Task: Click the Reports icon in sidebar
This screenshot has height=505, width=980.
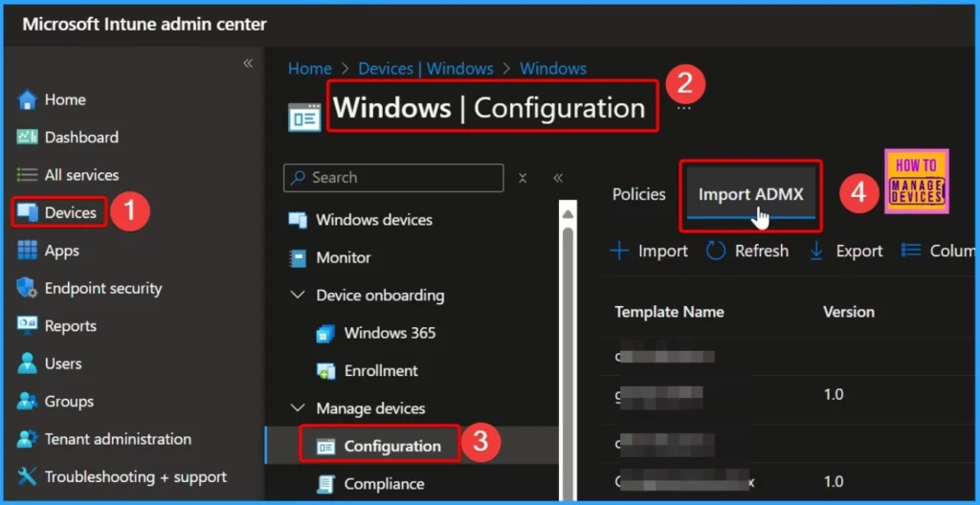Action: click(27, 325)
